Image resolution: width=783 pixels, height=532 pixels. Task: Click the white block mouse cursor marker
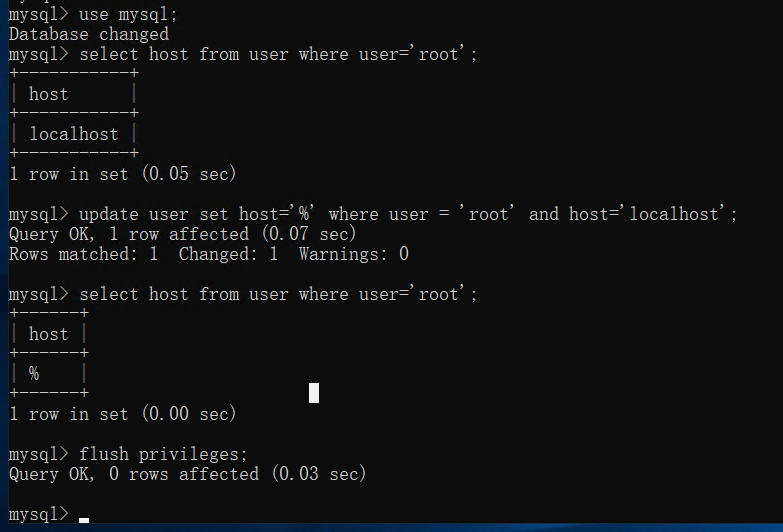314,392
